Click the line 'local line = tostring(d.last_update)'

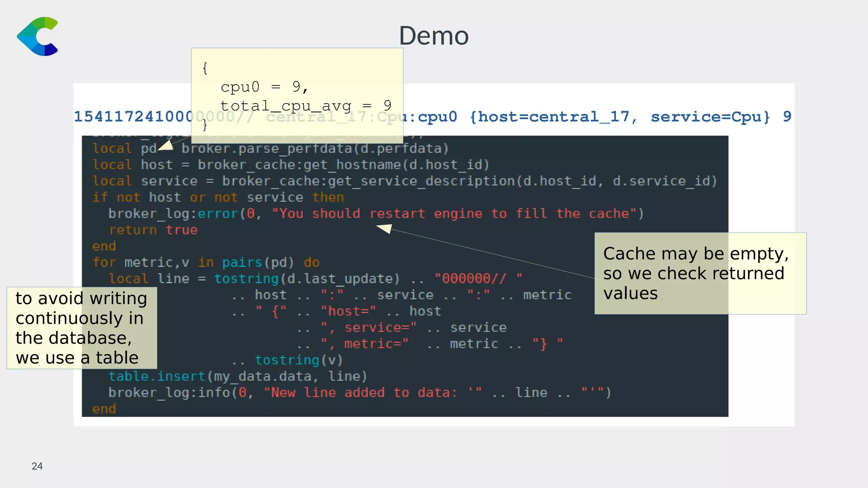pyautogui.click(x=315, y=279)
